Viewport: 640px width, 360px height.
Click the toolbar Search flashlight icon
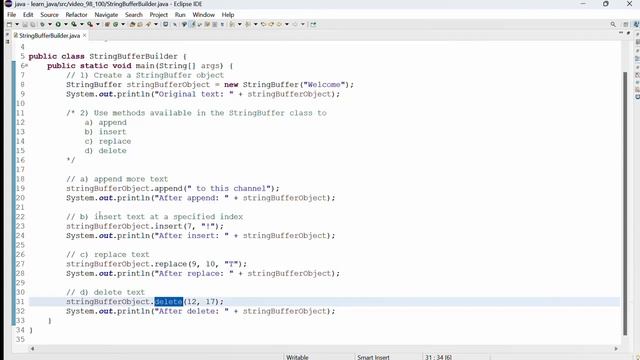[x=148, y=24]
